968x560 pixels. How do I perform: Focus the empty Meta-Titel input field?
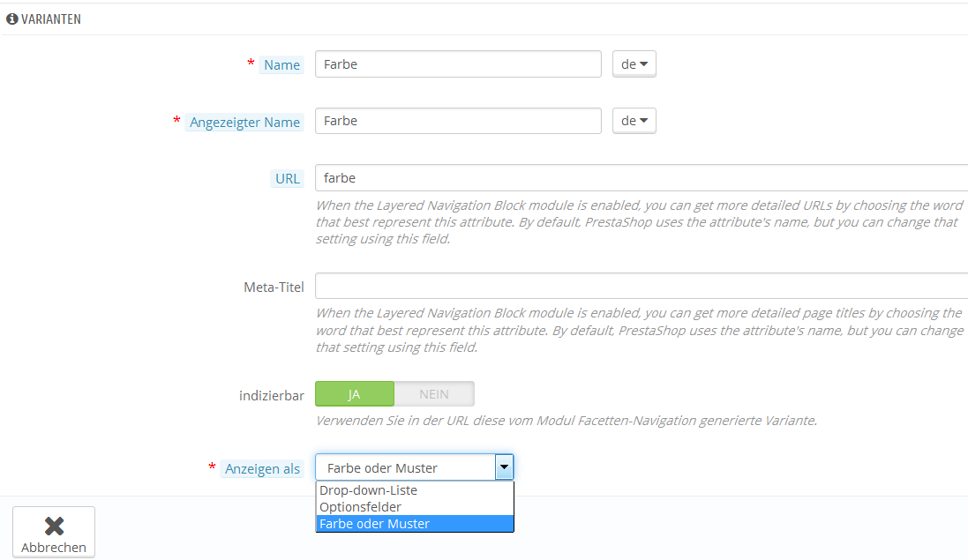point(642,286)
